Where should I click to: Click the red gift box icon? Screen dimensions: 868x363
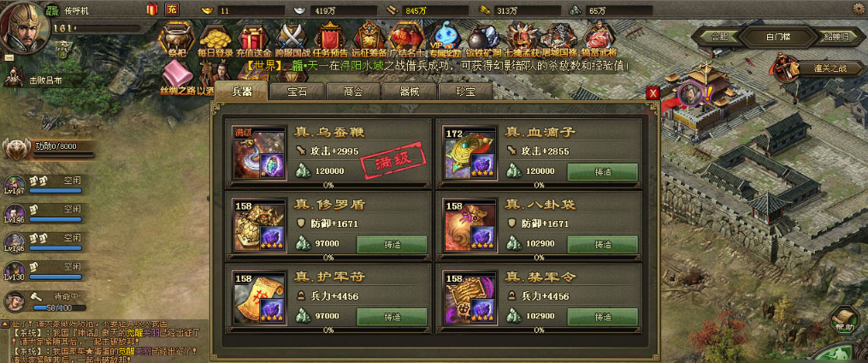pyautogui.click(x=152, y=9)
